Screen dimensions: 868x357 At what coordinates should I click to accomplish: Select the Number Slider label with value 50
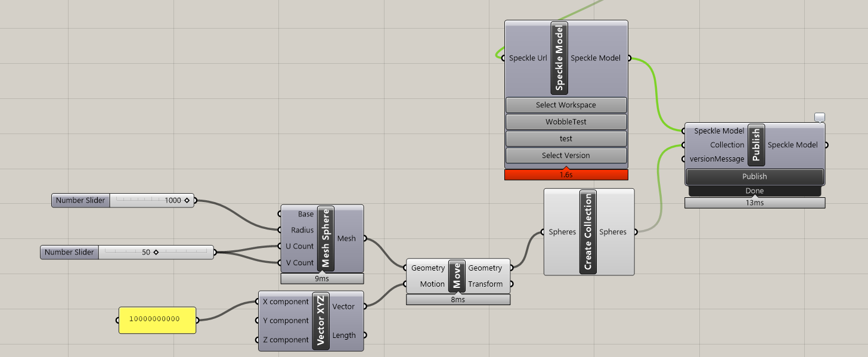coord(69,252)
